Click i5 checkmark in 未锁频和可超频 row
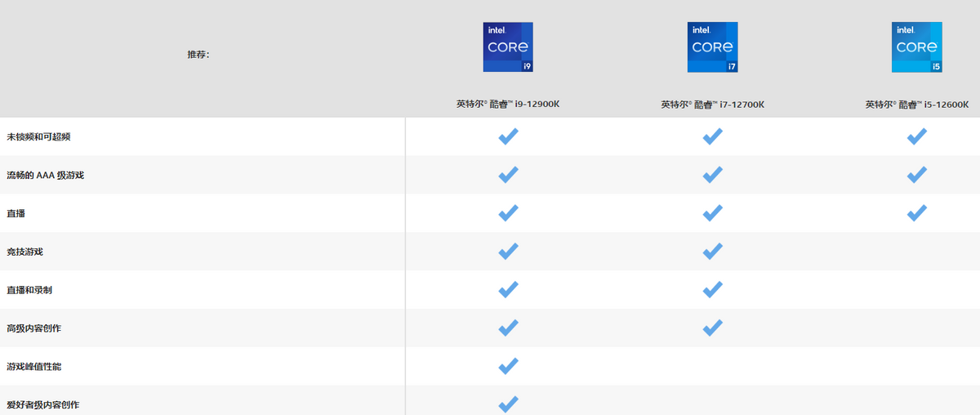The image size is (980, 415). pos(916,136)
